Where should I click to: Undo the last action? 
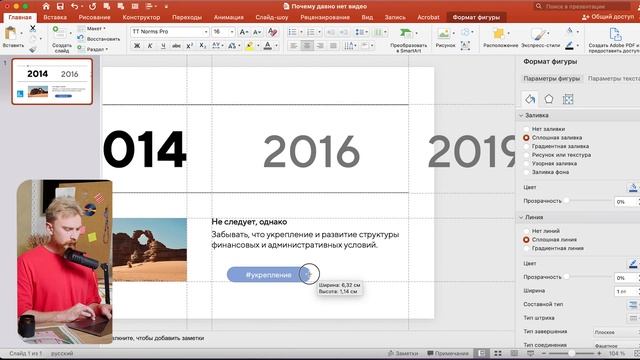click(x=74, y=6)
